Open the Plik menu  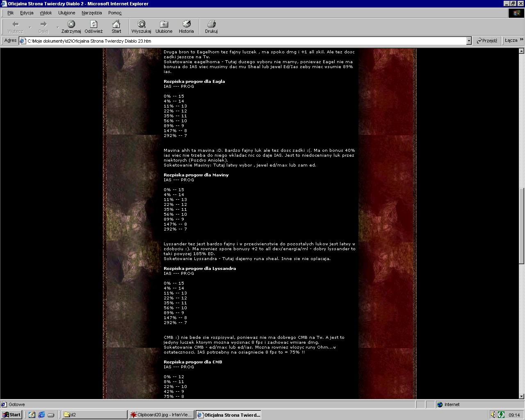click(11, 13)
